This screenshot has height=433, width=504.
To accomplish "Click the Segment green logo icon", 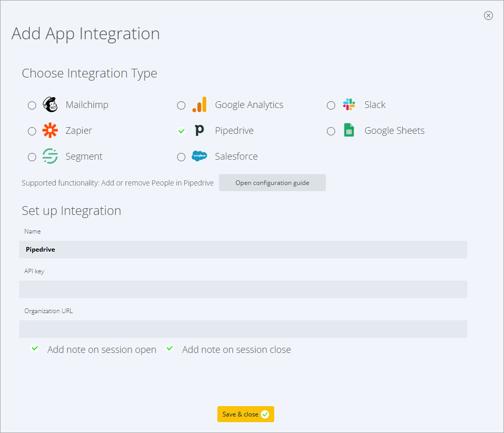I will (x=50, y=157).
